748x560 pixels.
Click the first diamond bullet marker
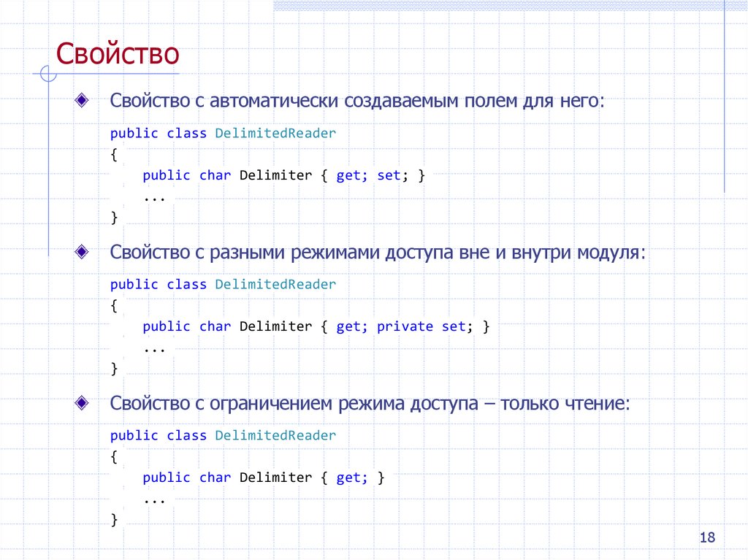[80, 100]
